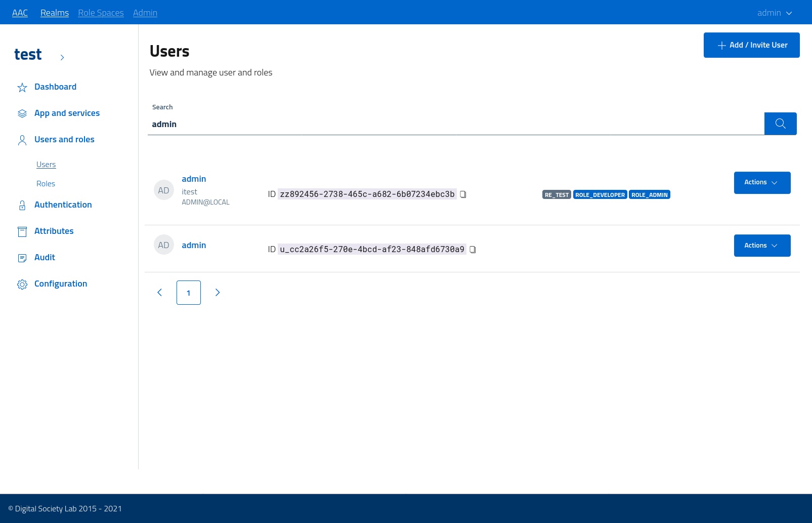Go to the next page arrow

[218, 293]
